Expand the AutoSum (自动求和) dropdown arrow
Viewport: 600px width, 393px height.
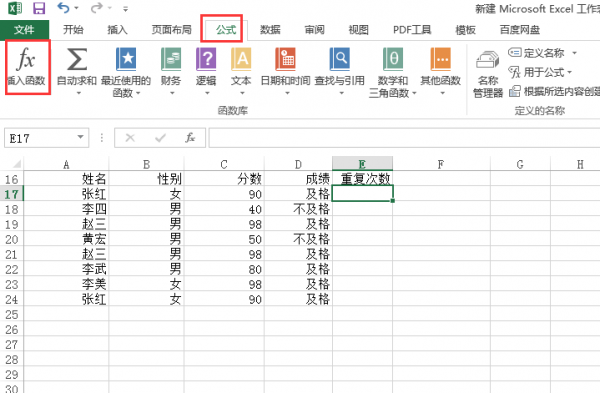[x=78, y=93]
